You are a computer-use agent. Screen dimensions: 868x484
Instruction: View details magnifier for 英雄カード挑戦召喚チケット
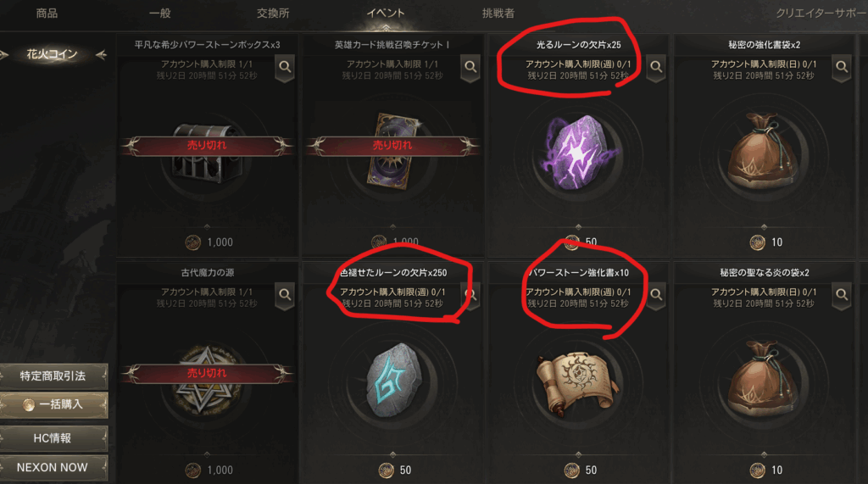coord(470,68)
